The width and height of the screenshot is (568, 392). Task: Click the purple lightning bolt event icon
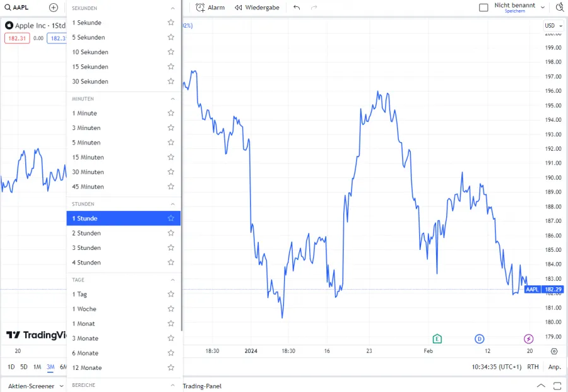point(529,339)
